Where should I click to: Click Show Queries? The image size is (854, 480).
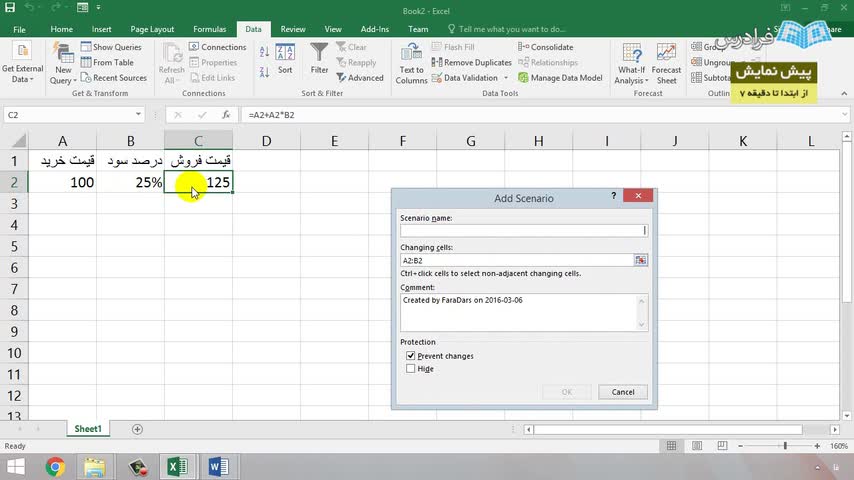111,47
